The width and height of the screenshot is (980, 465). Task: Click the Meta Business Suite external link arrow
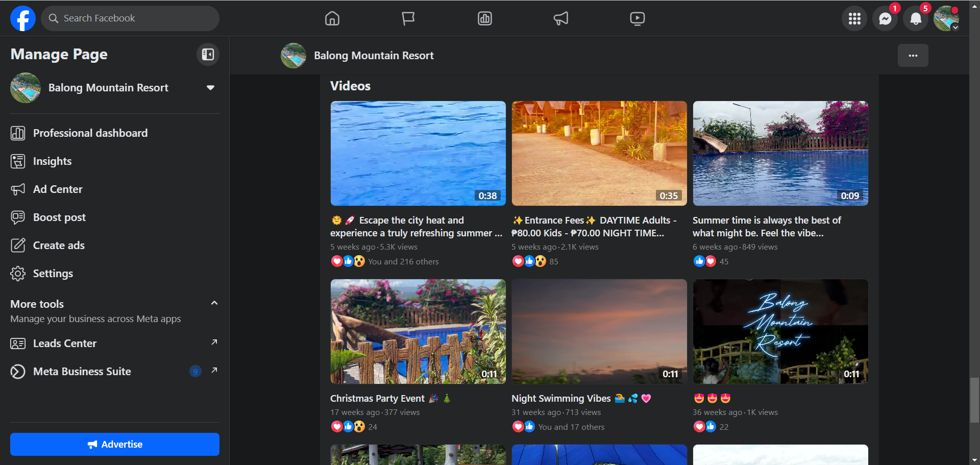[x=214, y=370]
